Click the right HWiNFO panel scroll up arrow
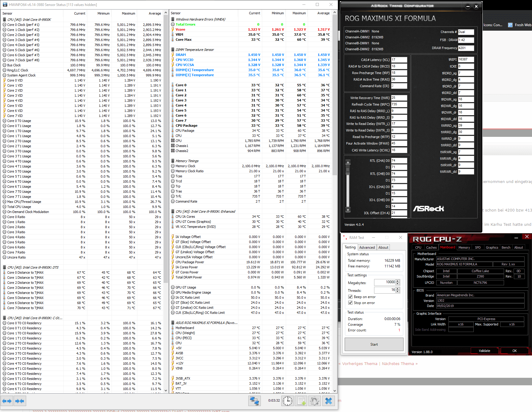This screenshot has width=532, height=412. click(335, 12)
